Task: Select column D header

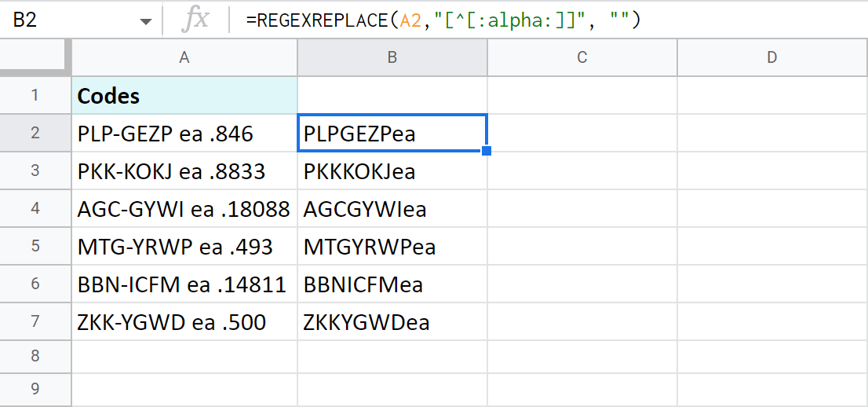Action: click(771, 57)
